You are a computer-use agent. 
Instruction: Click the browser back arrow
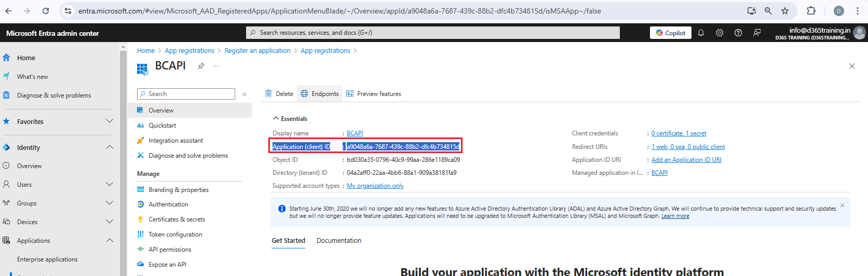[8, 11]
